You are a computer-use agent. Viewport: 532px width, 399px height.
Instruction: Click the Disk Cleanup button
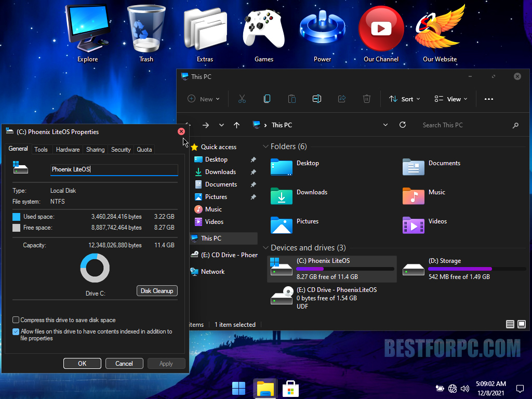[157, 291]
